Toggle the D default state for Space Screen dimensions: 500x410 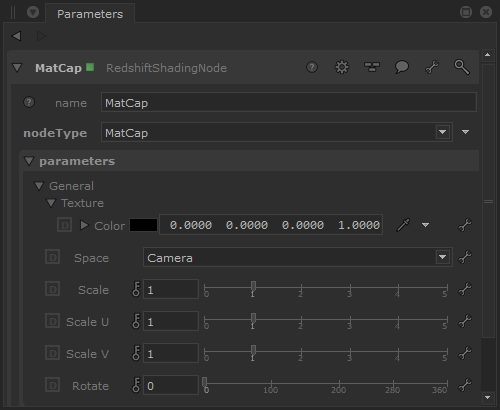pyautogui.click(x=53, y=257)
